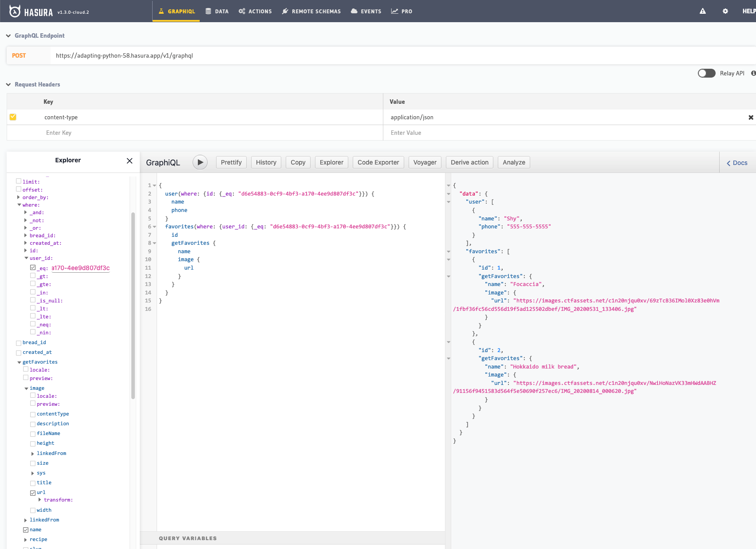
Task: Expand the _and filter node
Action: (26, 212)
